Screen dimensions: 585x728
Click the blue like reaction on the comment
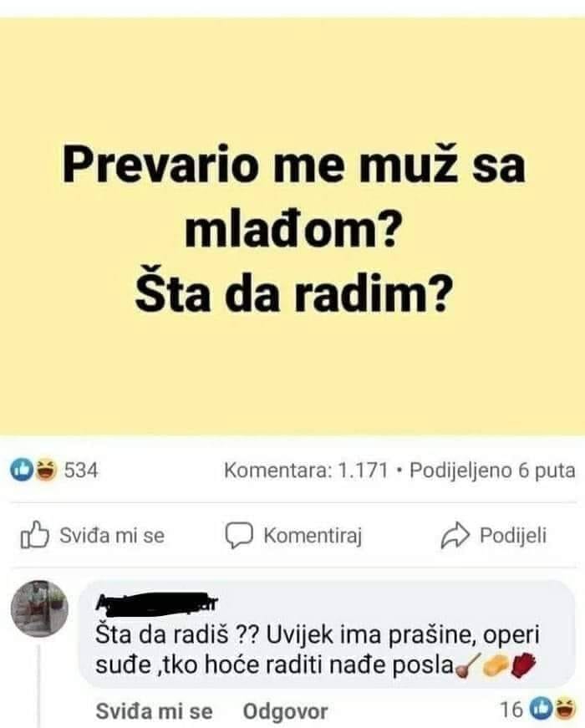tap(540, 709)
